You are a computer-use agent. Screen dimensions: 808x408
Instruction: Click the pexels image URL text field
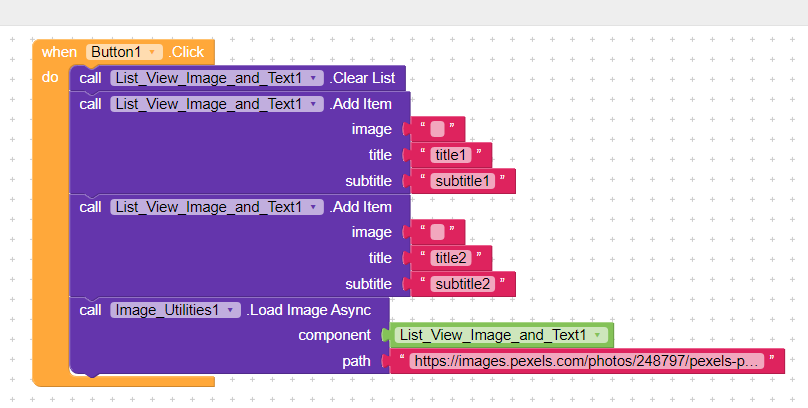[587, 361]
